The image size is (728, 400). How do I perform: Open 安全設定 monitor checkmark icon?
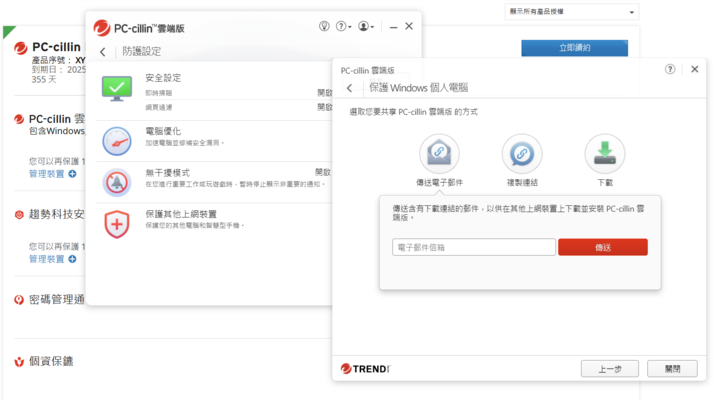(117, 88)
